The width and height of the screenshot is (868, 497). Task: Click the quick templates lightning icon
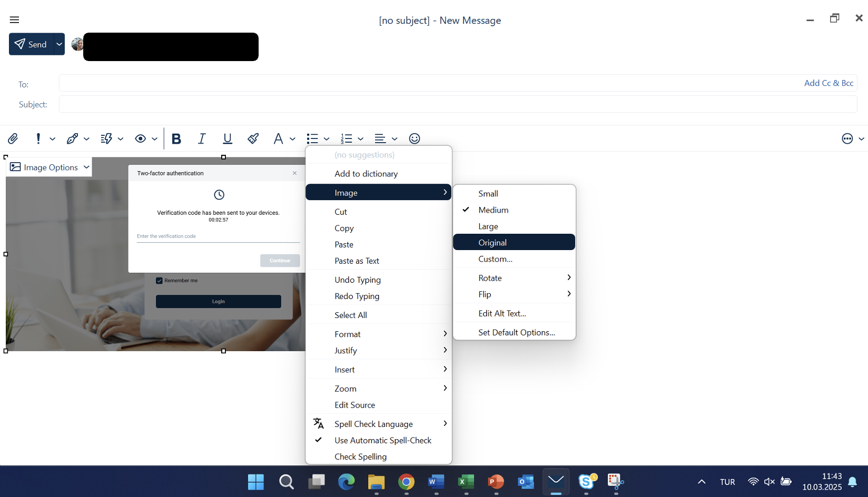tap(106, 138)
